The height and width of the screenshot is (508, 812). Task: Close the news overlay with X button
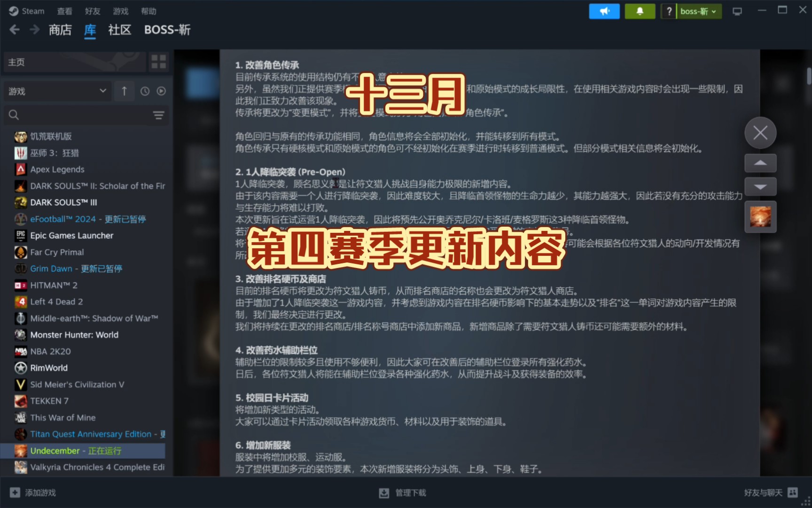pos(760,133)
